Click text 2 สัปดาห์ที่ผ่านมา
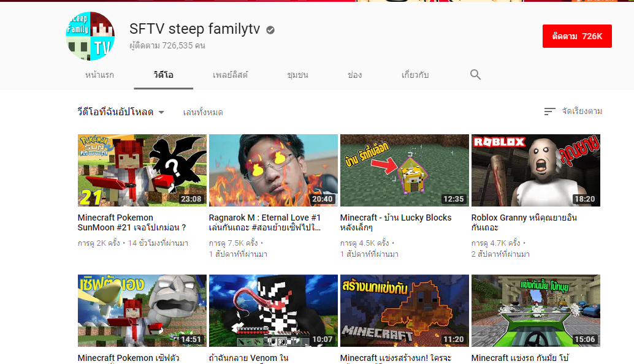Screen dimensions: 634x364 tap(500, 254)
